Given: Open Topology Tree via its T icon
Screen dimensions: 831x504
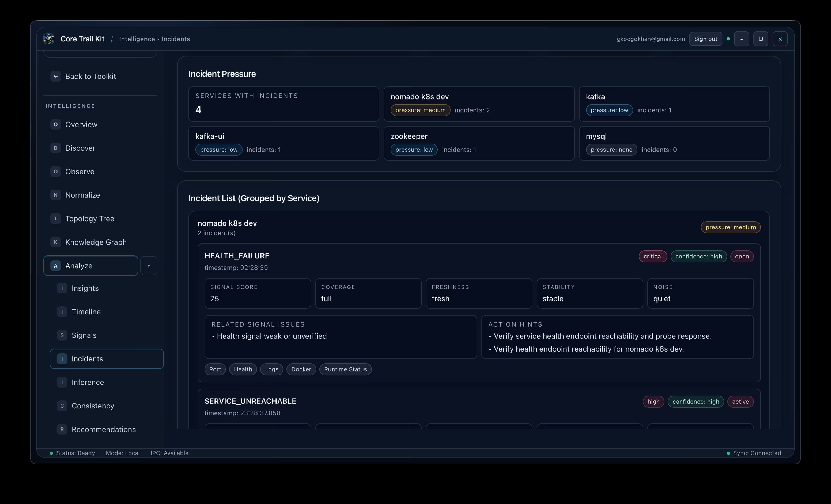Looking at the screenshot, I should [x=56, y=219].
